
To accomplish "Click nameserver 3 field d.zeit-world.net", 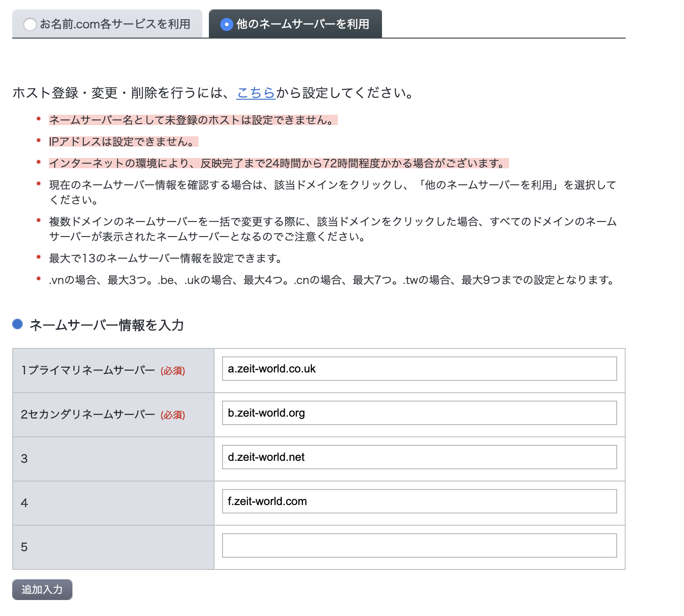I will pyautogui.click(x=419, y=457).
